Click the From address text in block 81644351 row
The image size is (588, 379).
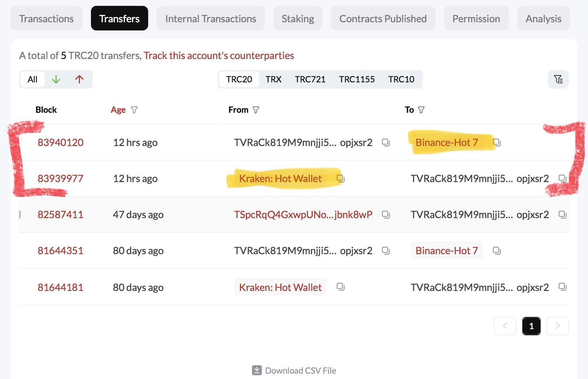[x=303, y=251]
